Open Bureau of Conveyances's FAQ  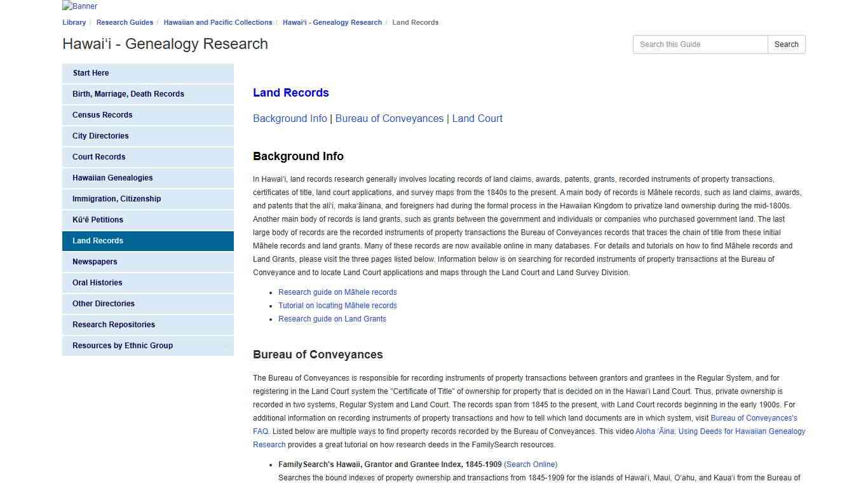pyautogui.click(x=754, y=417)
